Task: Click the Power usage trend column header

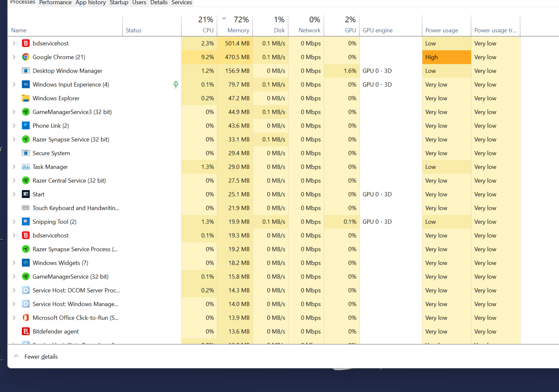Action: point(495,26)
